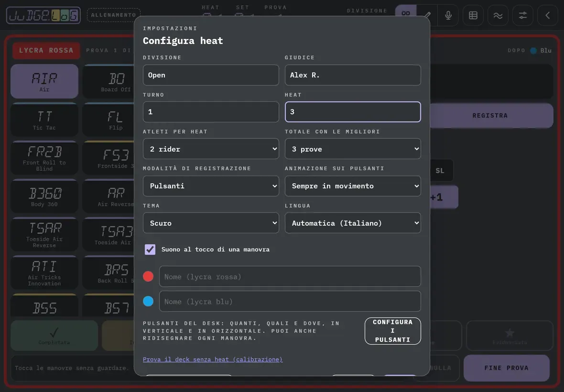Tap the FL Flip maneuver button
This screenshot has height=392, width=564.
pyautogui.click(x=108, y=120)
